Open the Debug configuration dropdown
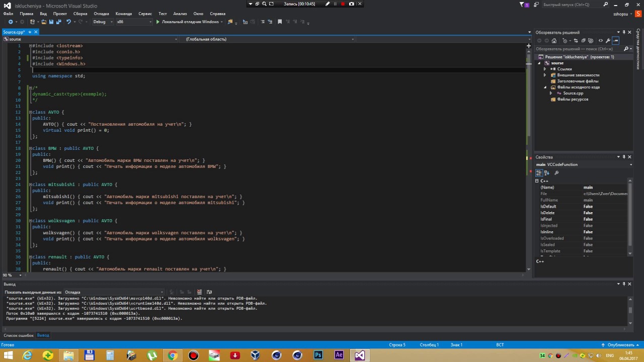 coord(103,22)
